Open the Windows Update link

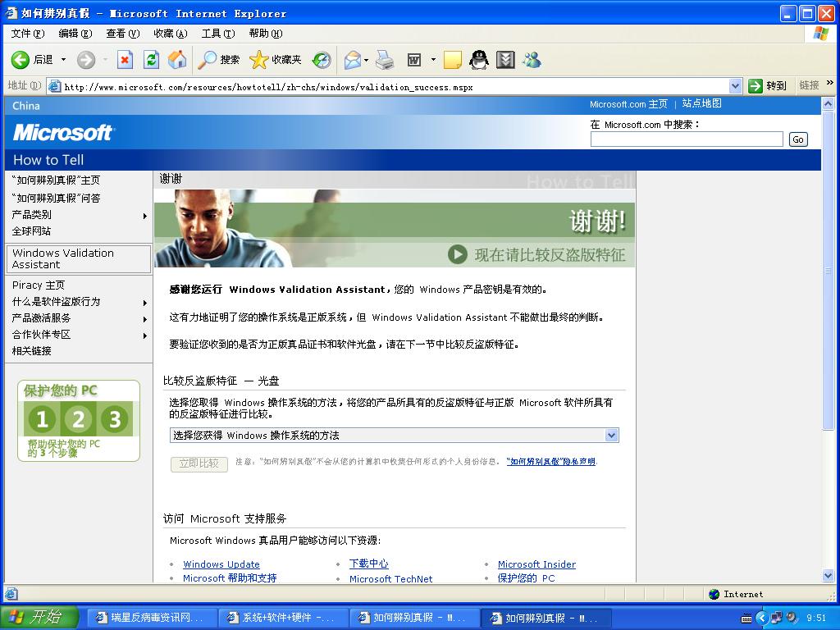coord(221,564)
